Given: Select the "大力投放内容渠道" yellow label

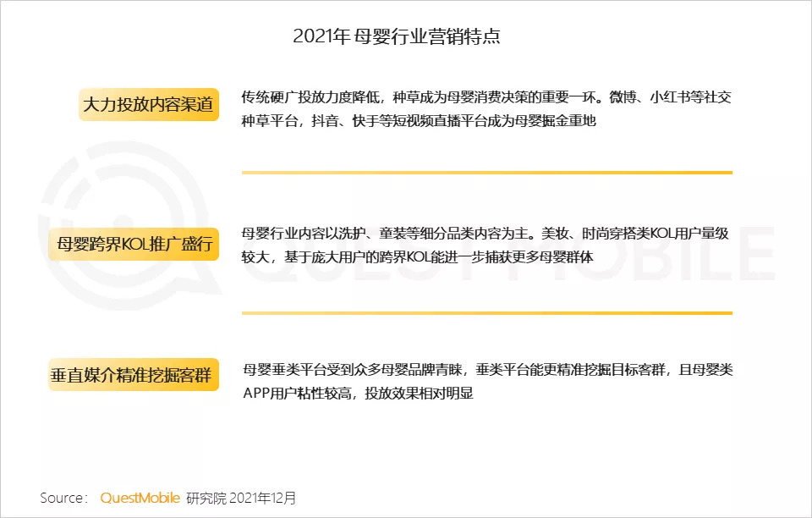Looking at the screenshot, I should click(149, 104).
